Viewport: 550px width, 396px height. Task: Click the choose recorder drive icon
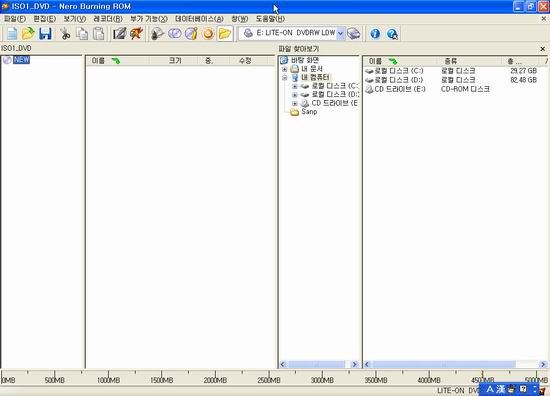(354, 34)
